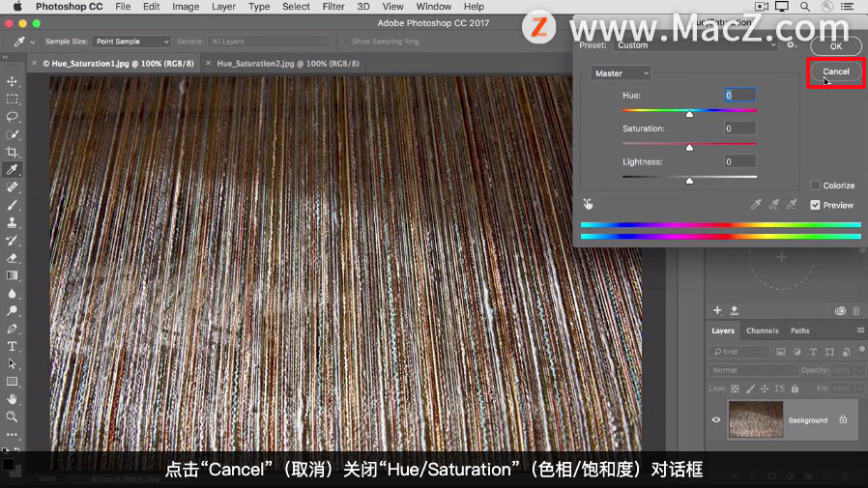Select the Lasso tool
This screenshot has width=868, height=488.
pos(13,117)
